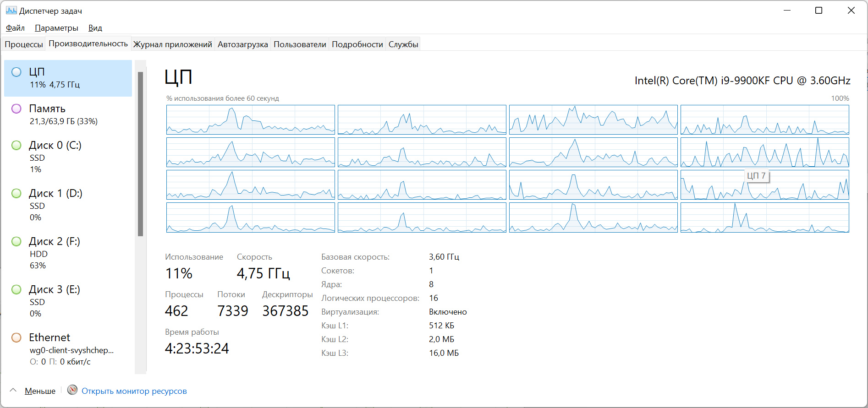This screenshot has width=868, height=408.
Task: Switch to the Процессы tab
Action: 24,44
